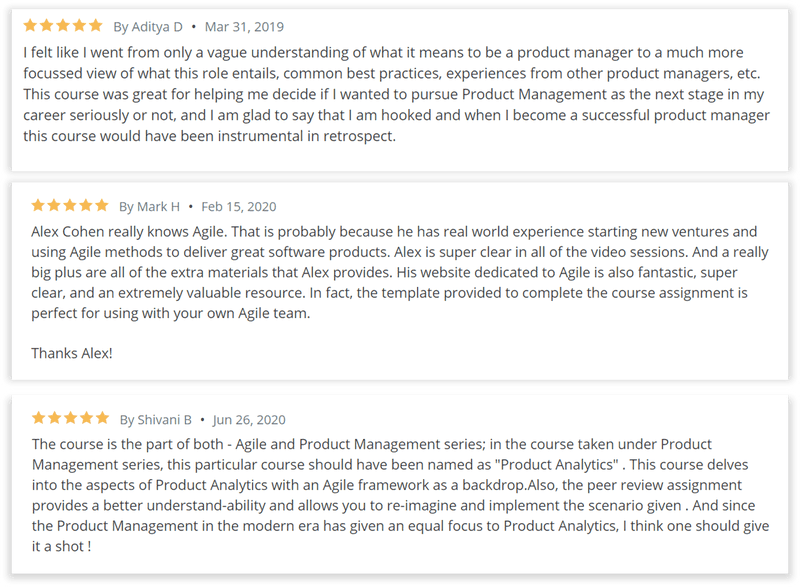Click the second star in Shivani B's rating
The image size is (800, 587).
tap(55, 418)
